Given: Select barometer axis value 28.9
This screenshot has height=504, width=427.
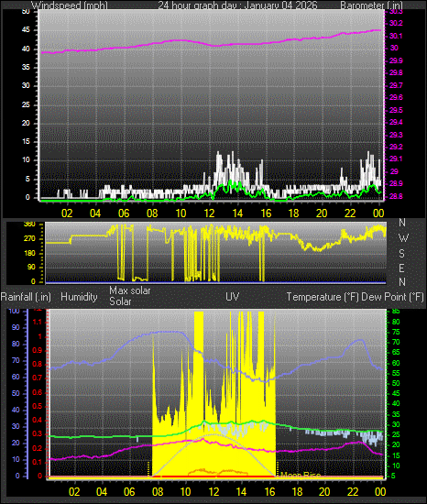Looking at the screenshot, I should [x=396, y=184].
